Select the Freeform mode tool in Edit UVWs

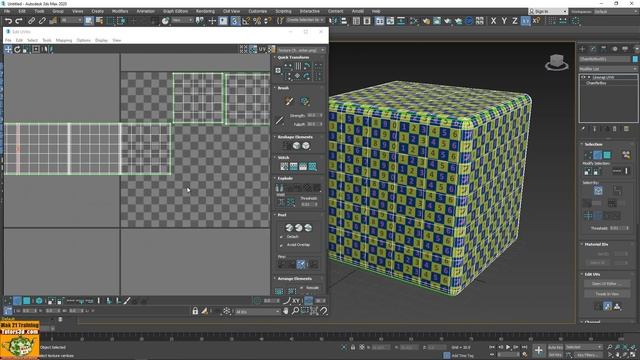coord(36,49)
